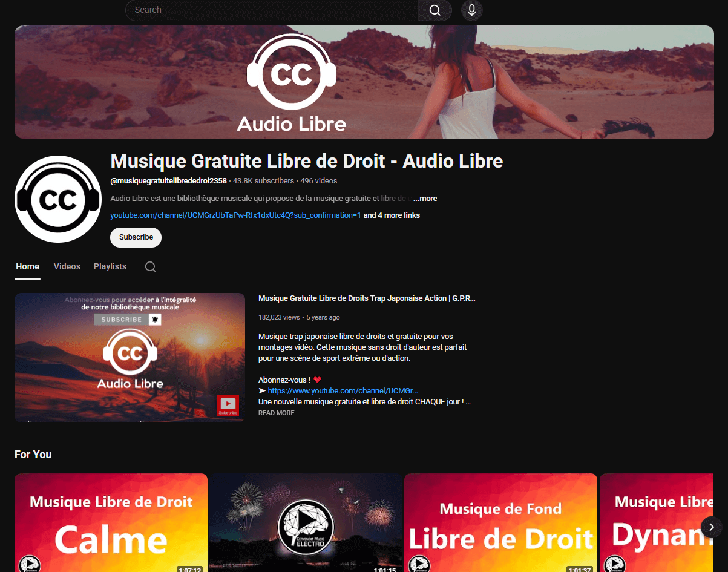Screen dimensions: 728x572
Task: Click the red Subscribe icon on featured video
Action: coord(228,405)
